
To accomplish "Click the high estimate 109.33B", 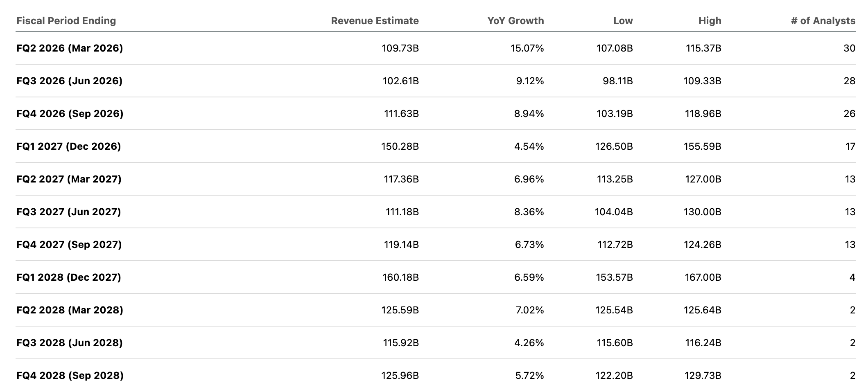I will [x=702, y=81].
